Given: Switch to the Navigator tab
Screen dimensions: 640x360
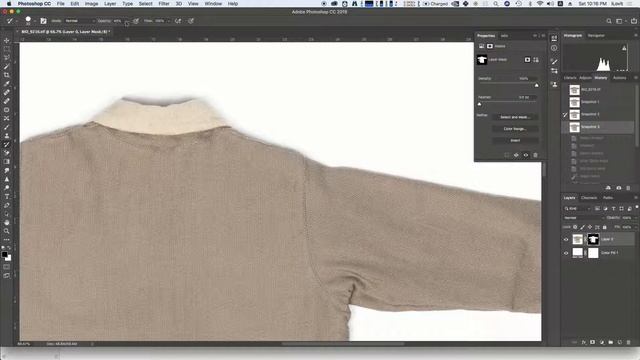Looking at the screenshot, I should click(596, 36).
